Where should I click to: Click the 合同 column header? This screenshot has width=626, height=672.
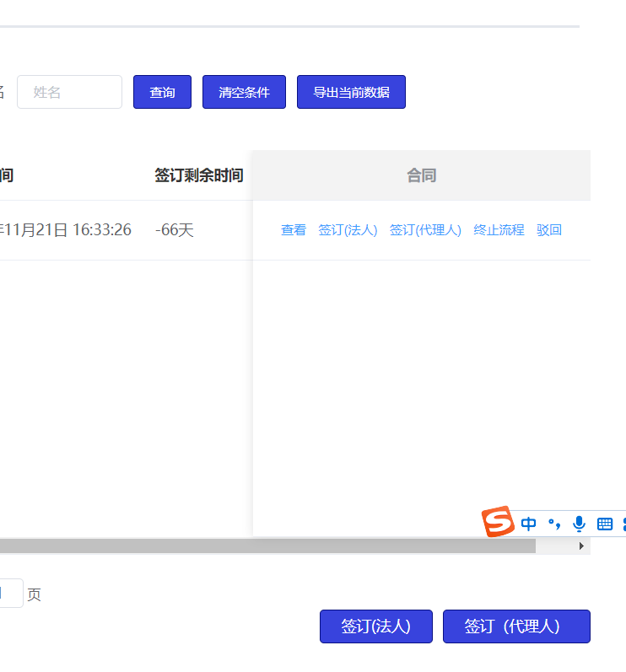(x=421, y=175)
